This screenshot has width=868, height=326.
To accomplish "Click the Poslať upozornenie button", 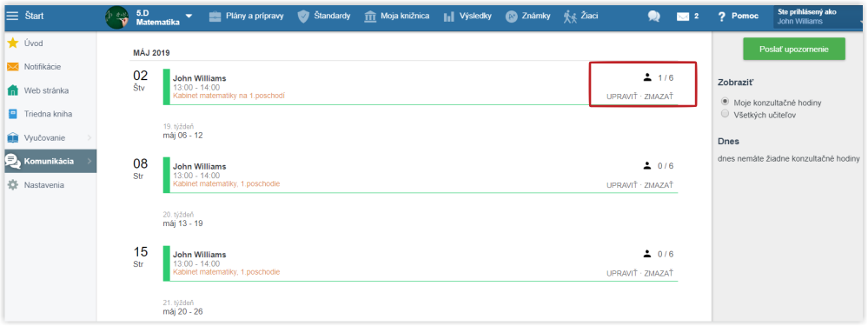I will coord(794,49).
